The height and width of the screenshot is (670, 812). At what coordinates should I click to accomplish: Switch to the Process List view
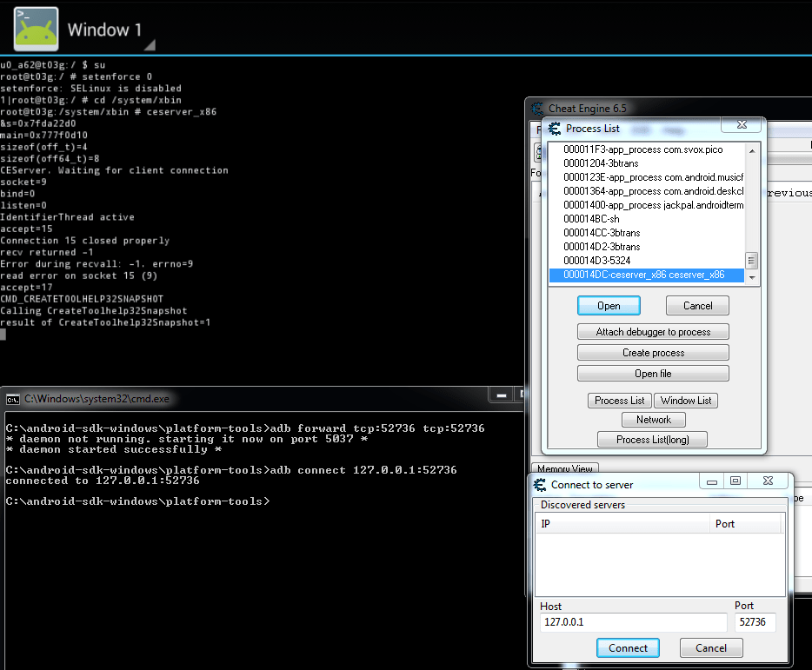point(619,400)
